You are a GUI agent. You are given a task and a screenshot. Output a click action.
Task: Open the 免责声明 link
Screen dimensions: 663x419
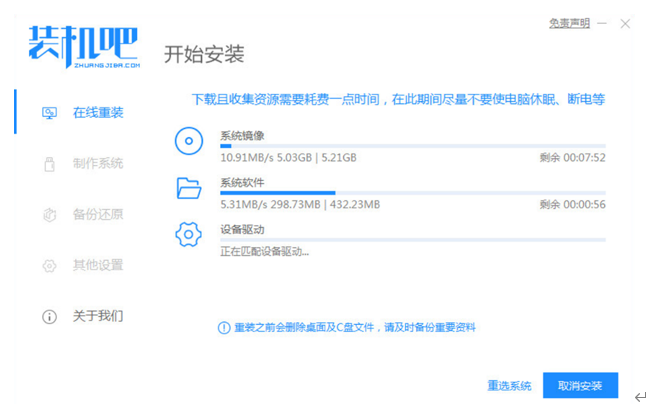coord(569,23)
